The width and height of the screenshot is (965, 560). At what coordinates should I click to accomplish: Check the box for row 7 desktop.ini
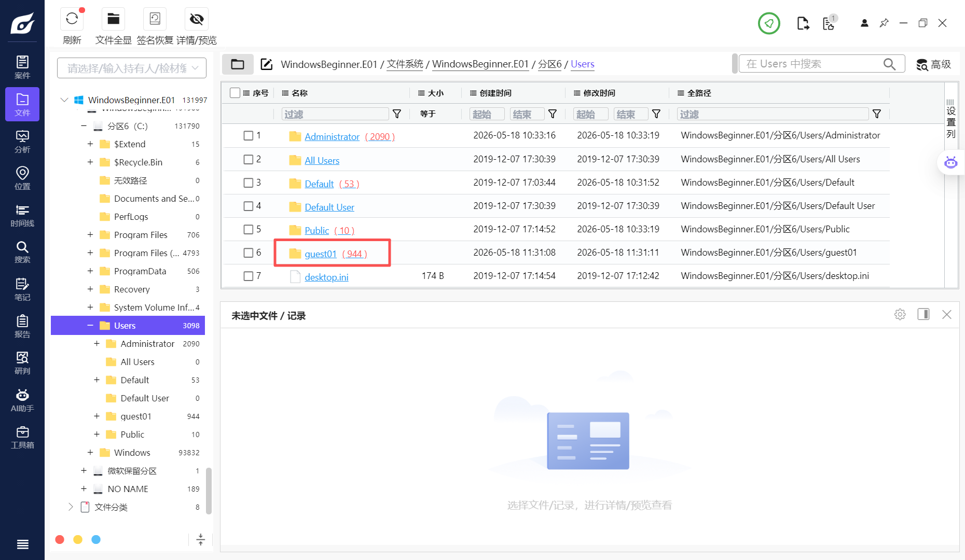[249, 276]
